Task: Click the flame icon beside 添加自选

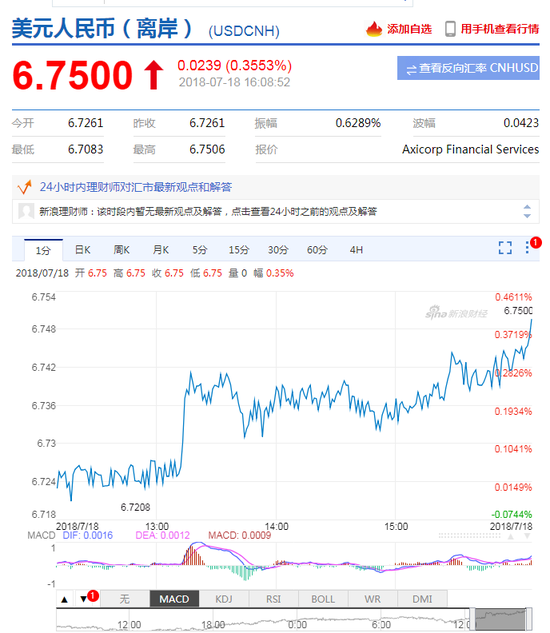Action: 374,29
